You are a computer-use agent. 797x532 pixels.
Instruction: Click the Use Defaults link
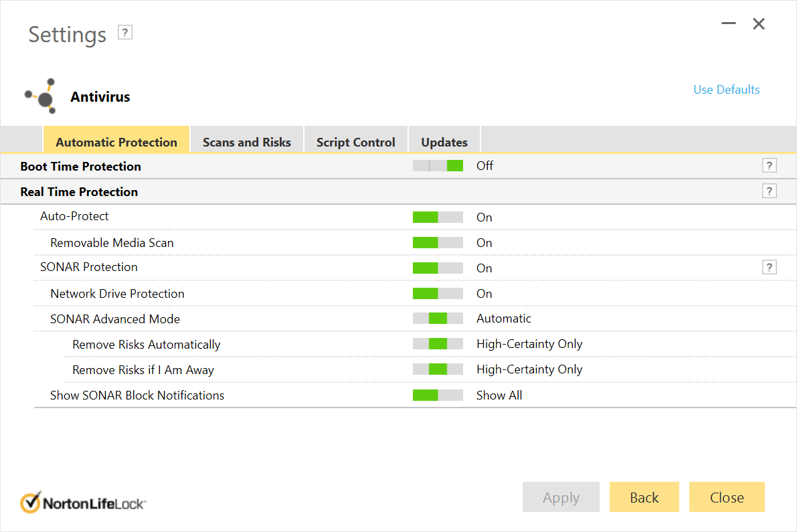pos(726,90)
